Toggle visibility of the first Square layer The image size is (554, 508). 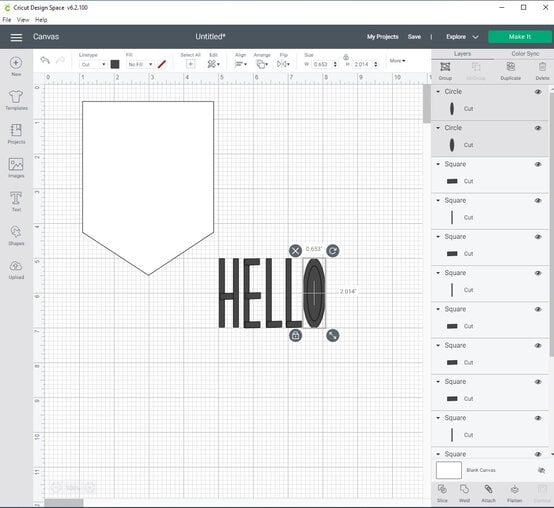tap(538, 164)
